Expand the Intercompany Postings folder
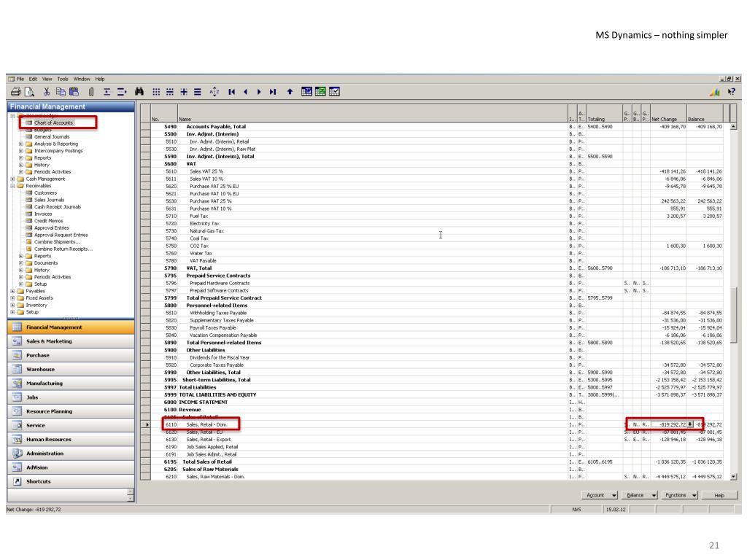The height and width of the screenshot is (560, 747). 21,151
